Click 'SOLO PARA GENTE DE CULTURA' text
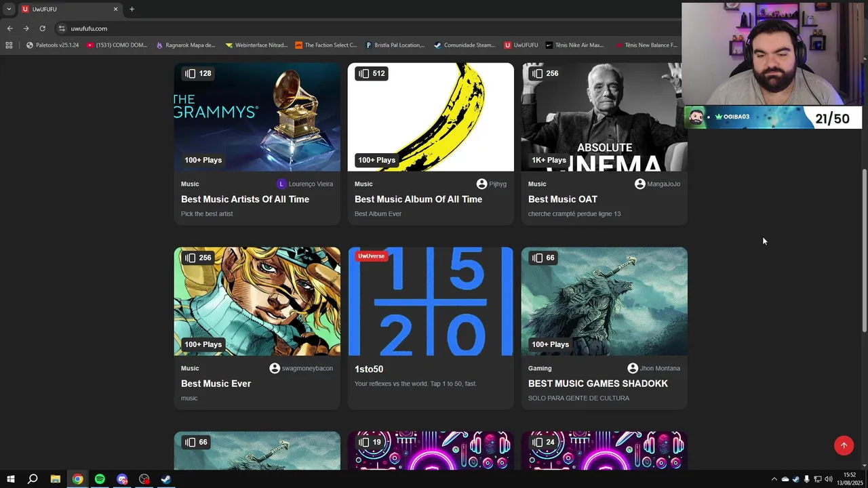868x488 pixels. (578, 398)
